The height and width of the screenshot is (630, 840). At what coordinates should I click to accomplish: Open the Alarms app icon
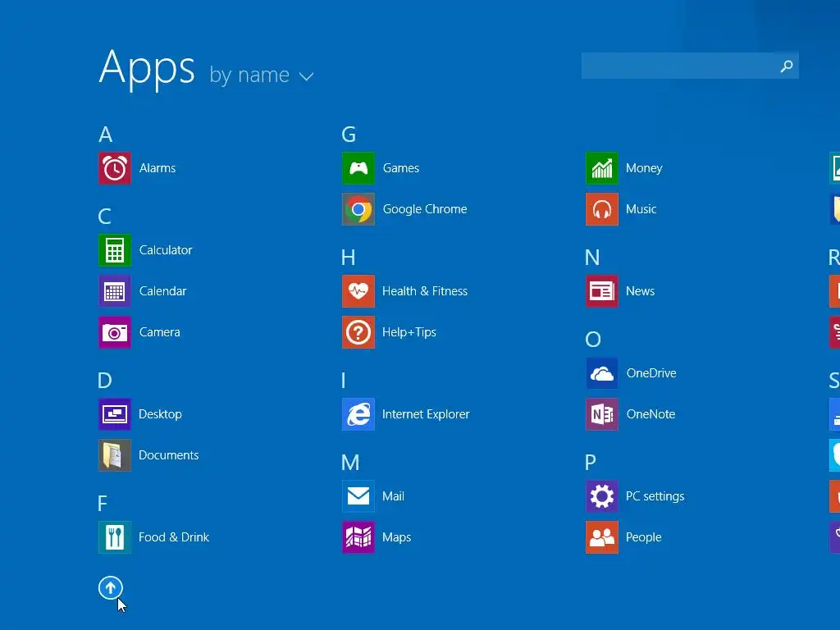(x=115, y=168)
